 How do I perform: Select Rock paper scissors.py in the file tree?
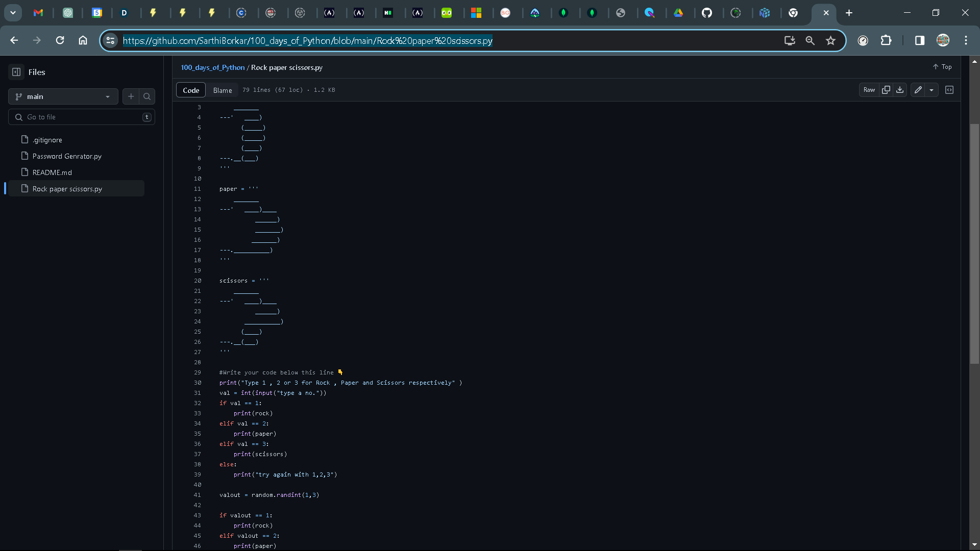(x=67, y=189)
